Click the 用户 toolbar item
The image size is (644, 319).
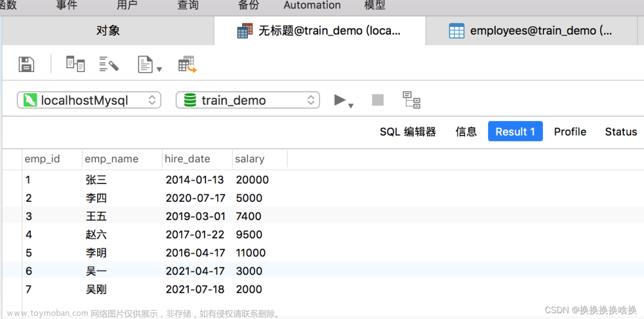(128, 5)
